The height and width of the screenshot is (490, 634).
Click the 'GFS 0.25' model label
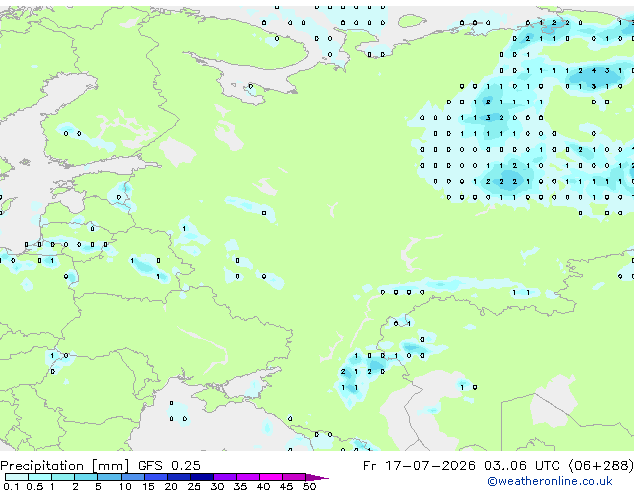pyautogui.click(x=169, y=466)
